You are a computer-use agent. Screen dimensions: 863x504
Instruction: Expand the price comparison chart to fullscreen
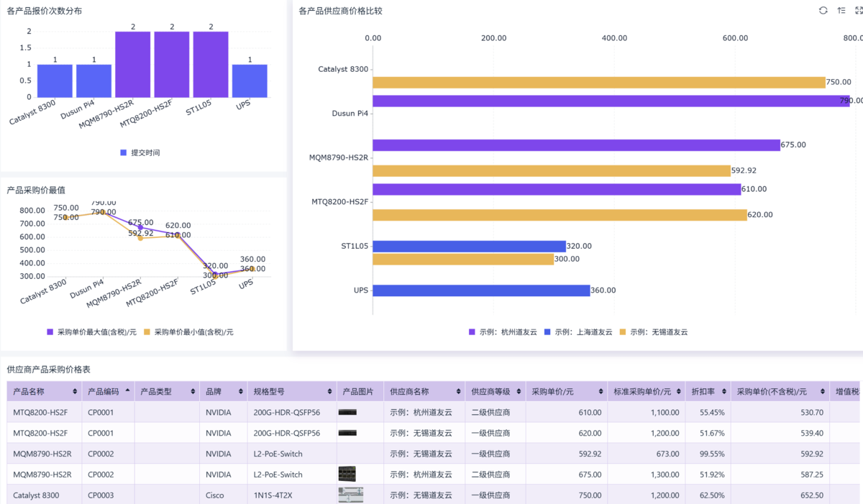[859, 10]
